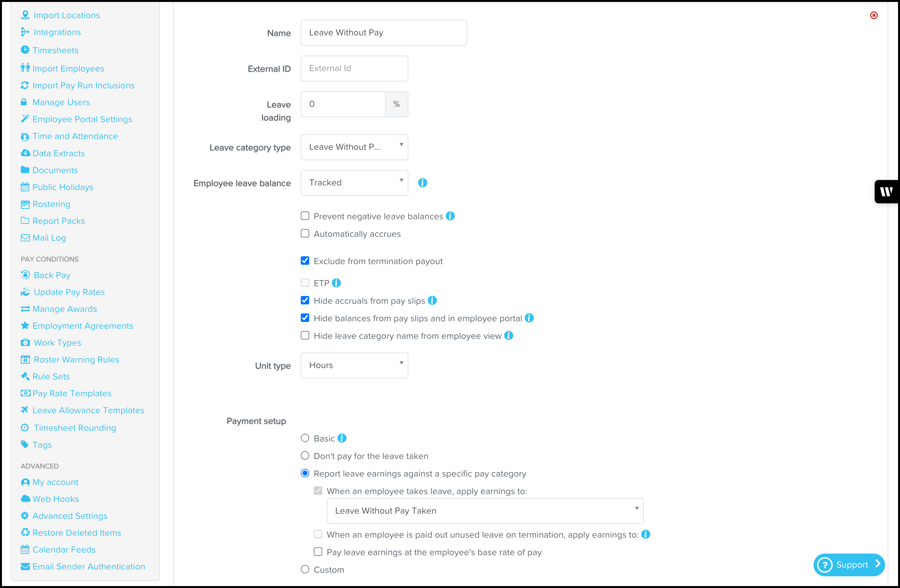Viewport: 900px width, 588px height.
Task: Go to Leave Allowance Templates in sidebar
Action: click(x=88, y=410)
